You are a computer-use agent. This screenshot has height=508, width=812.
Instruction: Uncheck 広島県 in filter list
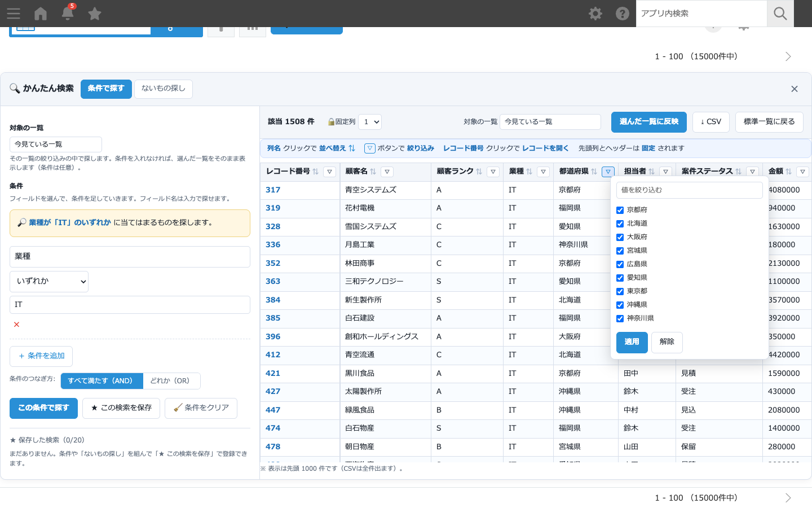tap(620, 264)
